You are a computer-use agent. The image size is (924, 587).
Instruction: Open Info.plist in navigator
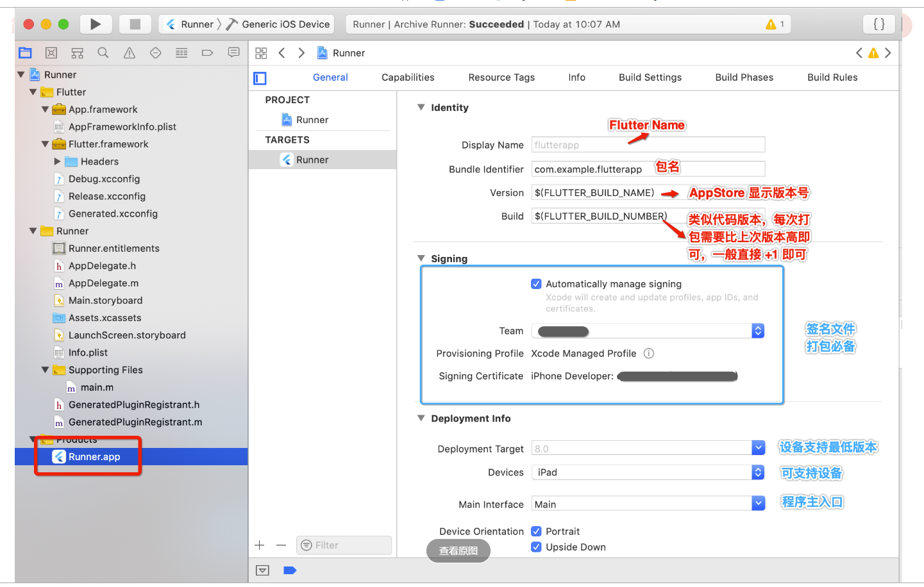[x=88, y=352]
